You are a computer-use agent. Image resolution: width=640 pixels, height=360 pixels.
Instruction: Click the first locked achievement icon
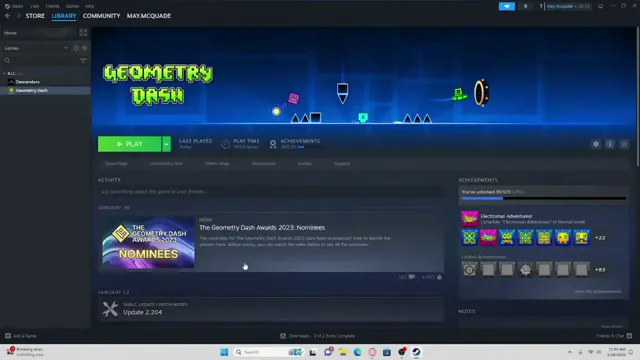click(x=469, y=270)
